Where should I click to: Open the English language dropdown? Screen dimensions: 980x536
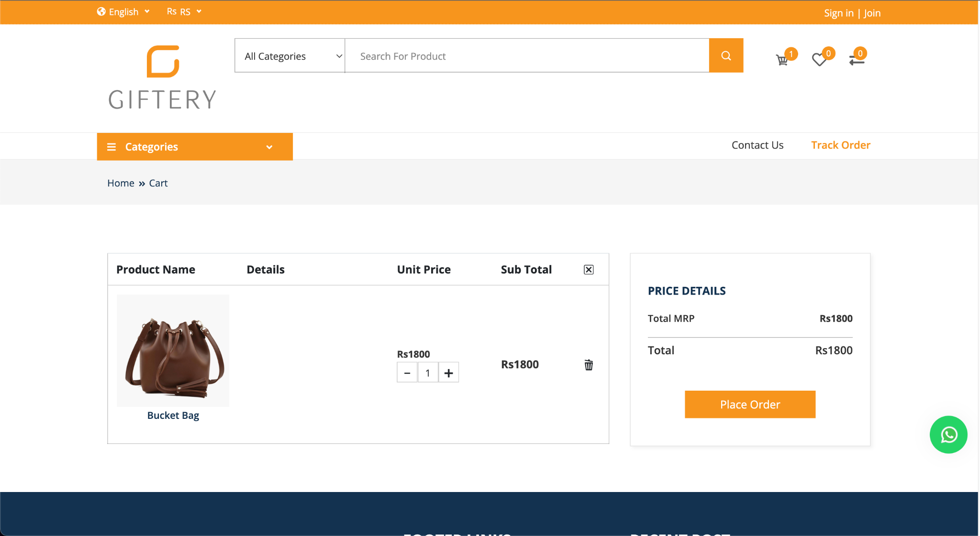123,11
